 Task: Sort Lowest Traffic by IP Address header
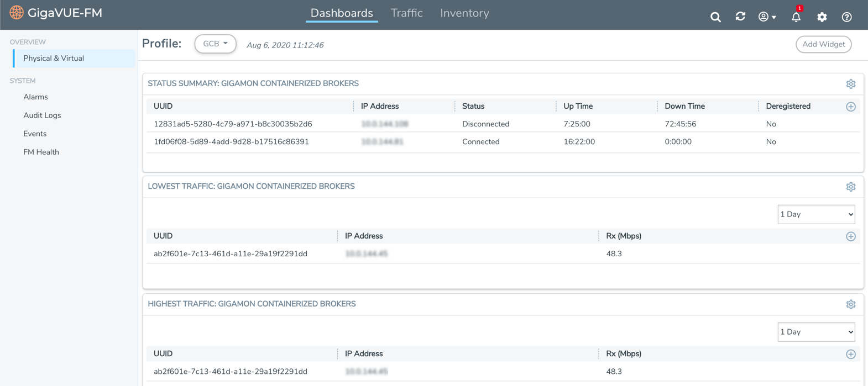click(x=364, y=236)
